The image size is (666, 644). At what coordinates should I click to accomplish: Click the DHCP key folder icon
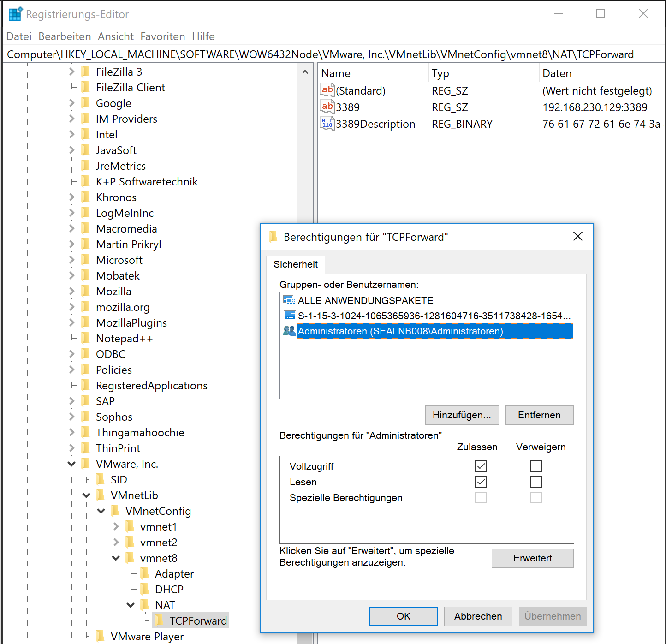[144, 589]
